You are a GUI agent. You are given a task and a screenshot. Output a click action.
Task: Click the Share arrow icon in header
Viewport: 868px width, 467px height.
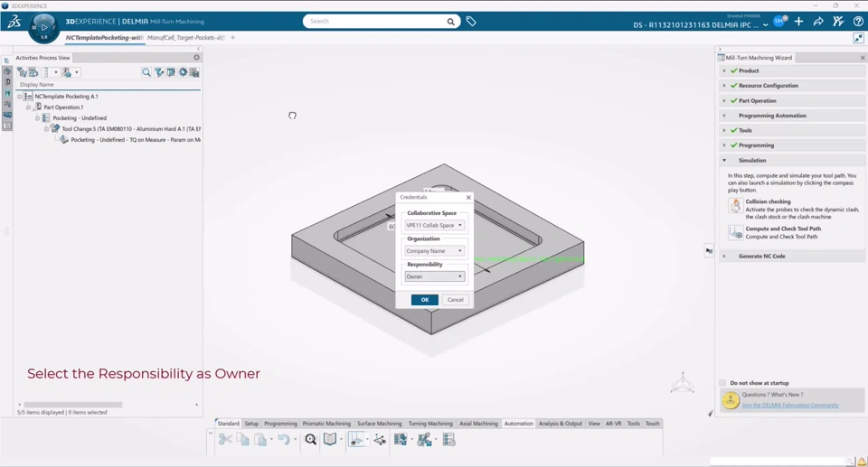[x=818, y=22]
